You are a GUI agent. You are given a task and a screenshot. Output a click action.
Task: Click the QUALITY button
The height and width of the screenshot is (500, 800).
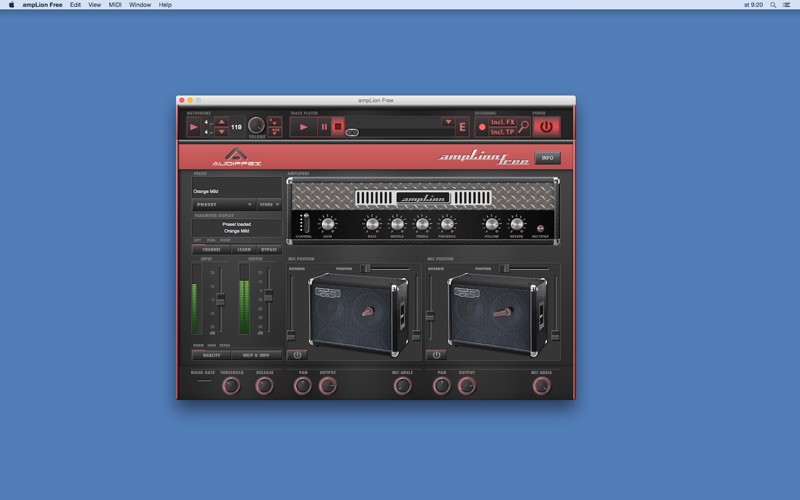tap(211, 355)
